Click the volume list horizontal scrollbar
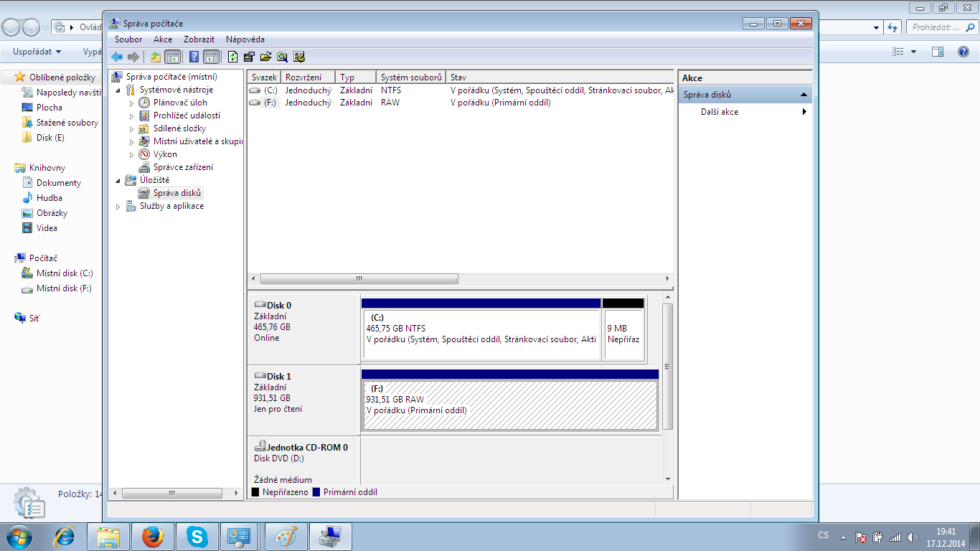The image size is (980, 551). point(359,279)
